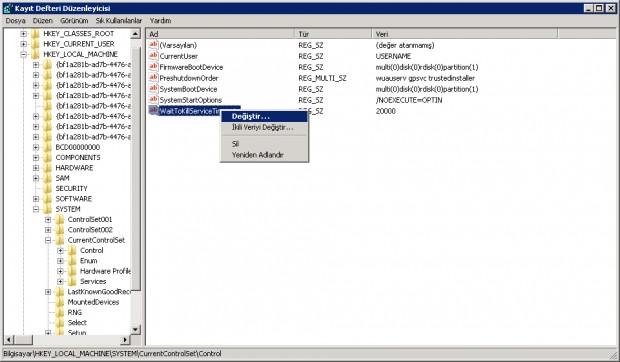Select the COMPONENTS folder icon
This screenshot has width=620, height=362.
pyautogui.click(x=47, y=157)
